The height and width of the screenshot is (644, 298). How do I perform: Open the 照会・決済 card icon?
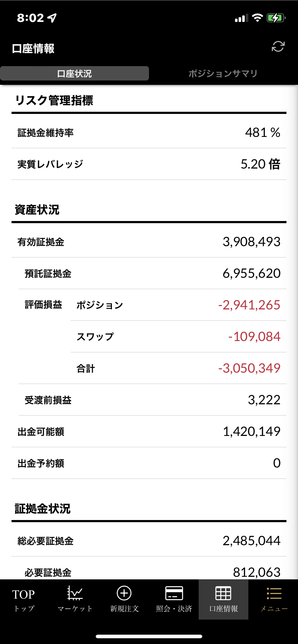point(174,593)
